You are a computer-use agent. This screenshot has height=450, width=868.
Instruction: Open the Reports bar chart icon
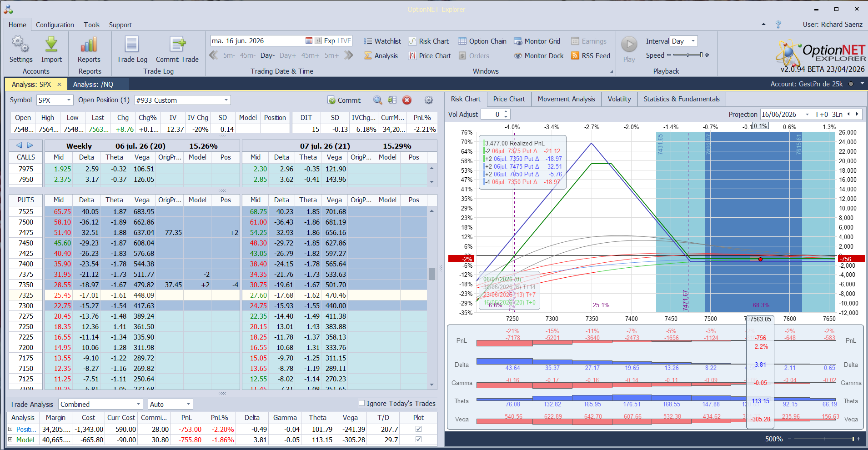(89, 45)
